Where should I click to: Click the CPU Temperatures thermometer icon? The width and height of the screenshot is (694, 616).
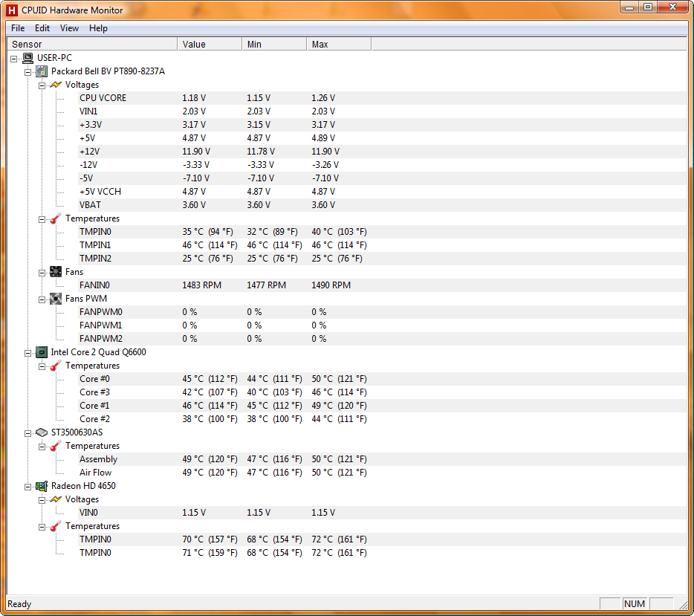pos(55,366)
